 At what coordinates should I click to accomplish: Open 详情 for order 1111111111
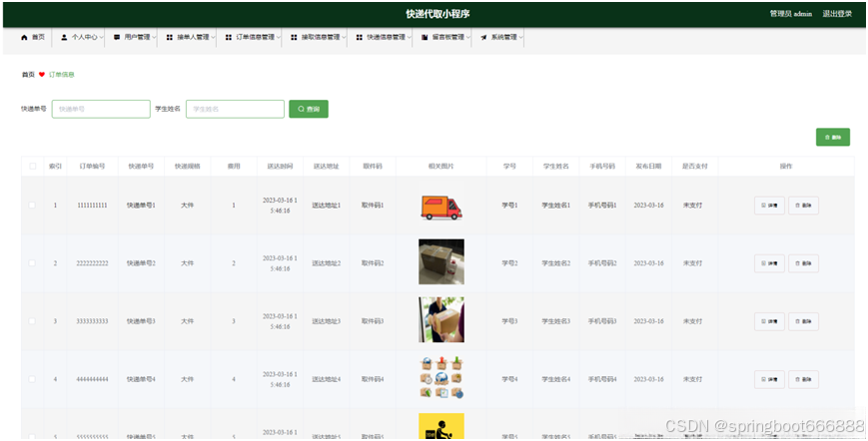769,206
